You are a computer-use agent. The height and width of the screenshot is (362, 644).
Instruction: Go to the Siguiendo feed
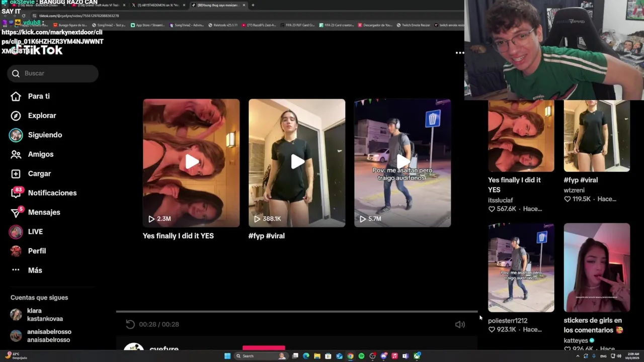[x=36, y=135]
